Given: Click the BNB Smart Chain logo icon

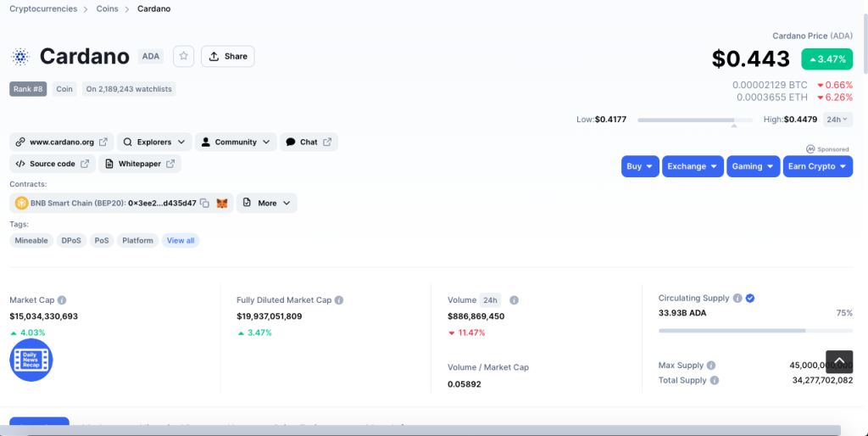Looking at the screenshot, I should coord(21,204).
